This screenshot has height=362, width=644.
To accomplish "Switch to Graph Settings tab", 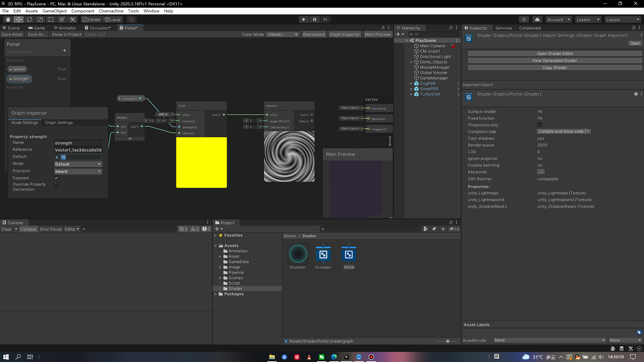I will 59,123.
